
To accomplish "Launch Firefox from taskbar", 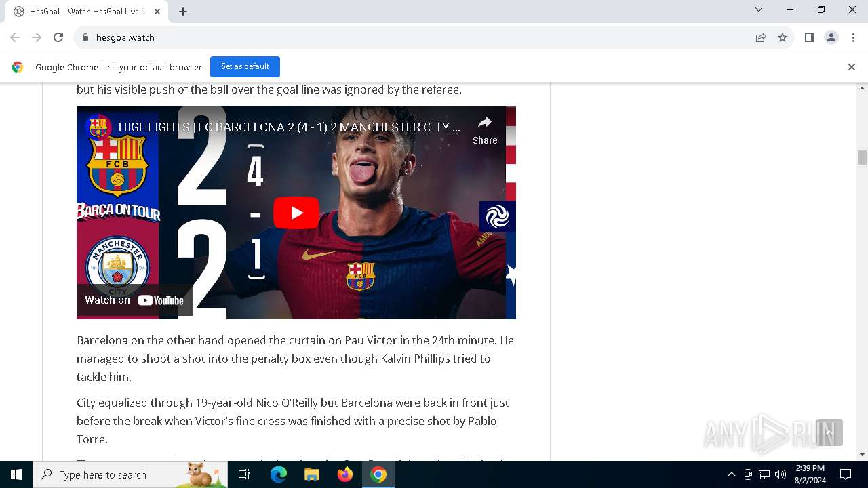I will 345,474.
